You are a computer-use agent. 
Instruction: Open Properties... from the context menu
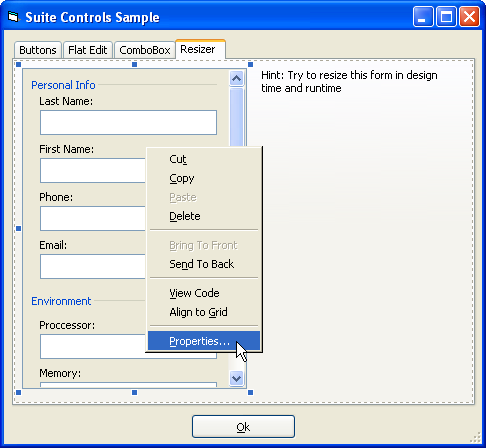(x=204, y=341)
